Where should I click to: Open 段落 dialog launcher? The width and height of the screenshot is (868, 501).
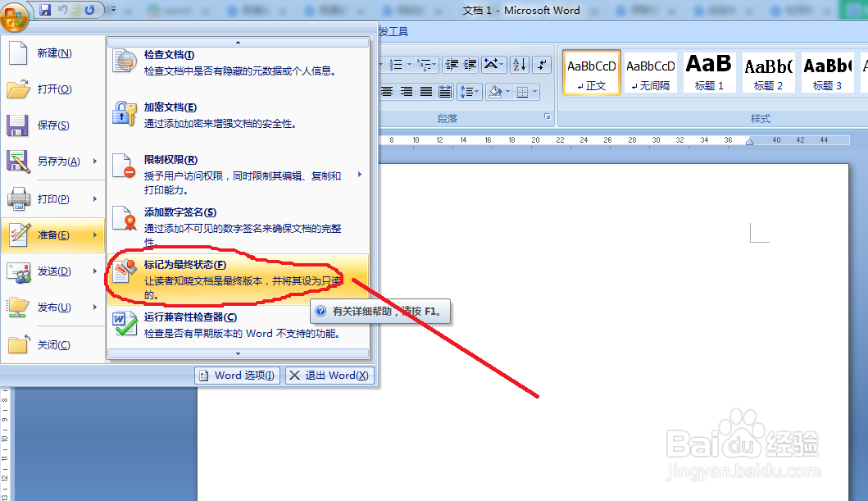pyautogui.click(x=547, y=116)
